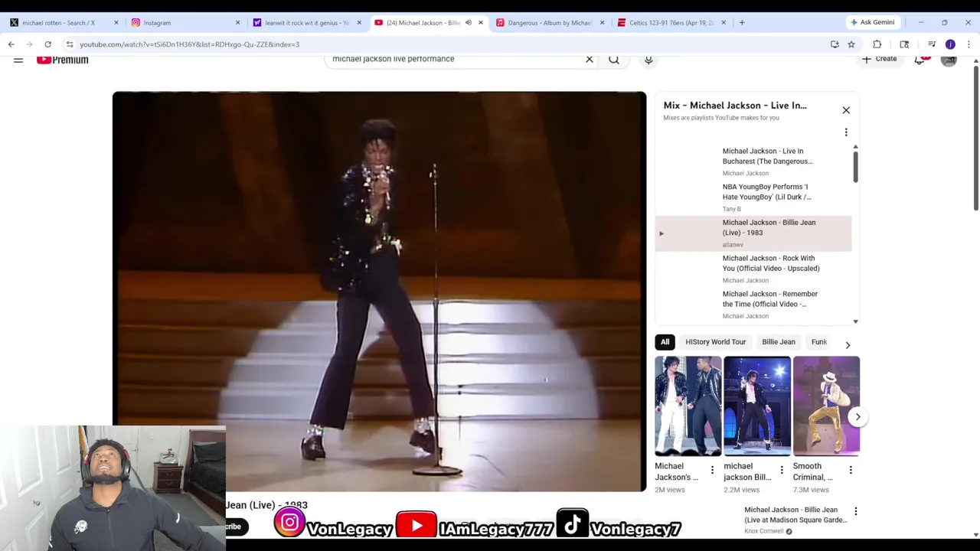Select Billie Jean (Live) - 1983 playlist item
Image resolution: width=980 pixels, height=551 pixels.
(x=753, y=233)
